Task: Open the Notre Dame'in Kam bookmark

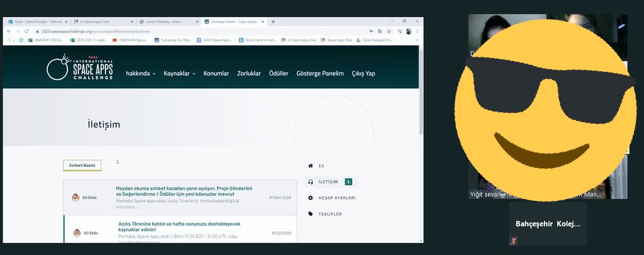Action: tap(258, 40)
